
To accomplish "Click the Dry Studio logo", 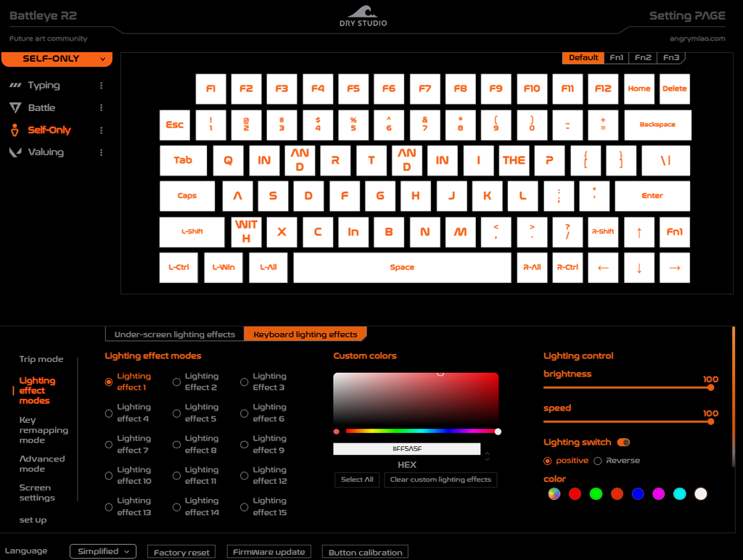I will 363,16.
